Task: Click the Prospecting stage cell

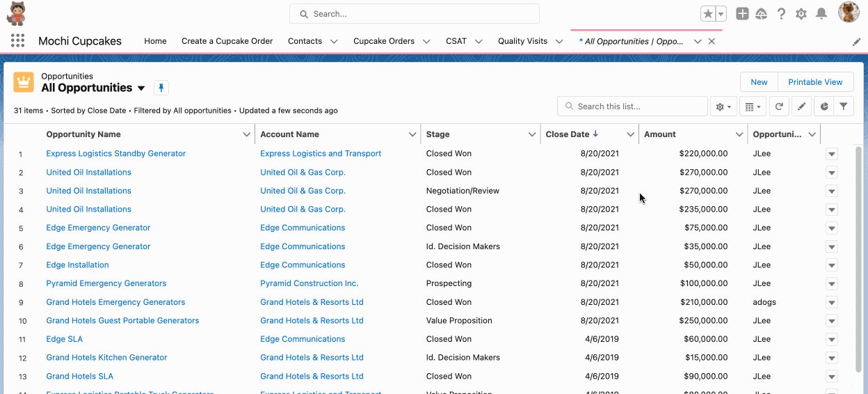Action: (x=449, y=283)
